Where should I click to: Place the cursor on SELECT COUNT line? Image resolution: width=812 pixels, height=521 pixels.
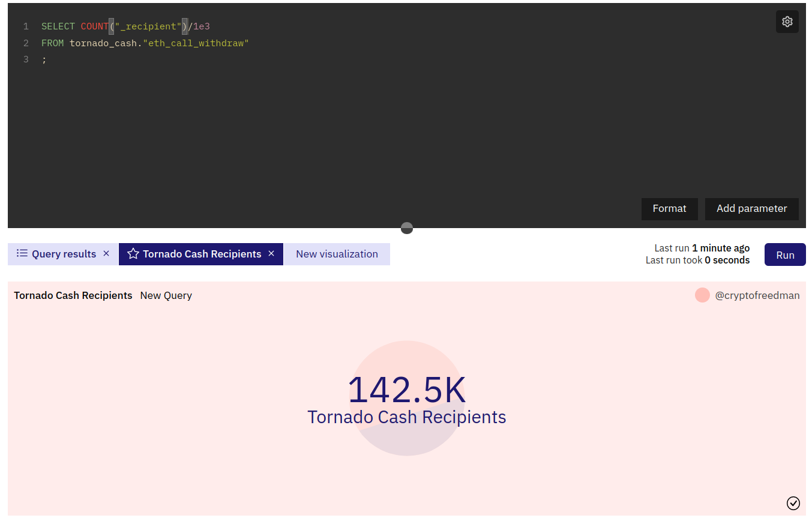125,26
